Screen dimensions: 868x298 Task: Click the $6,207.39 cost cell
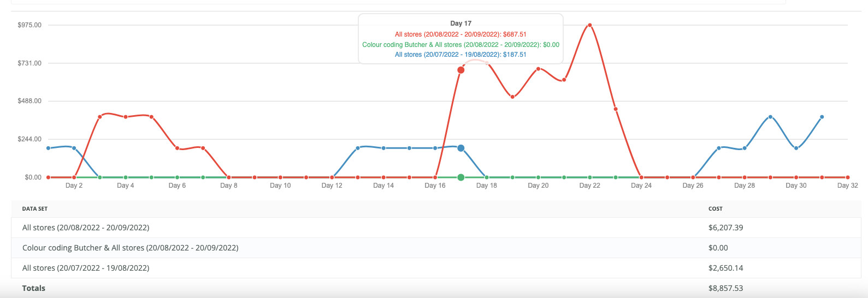726,228
